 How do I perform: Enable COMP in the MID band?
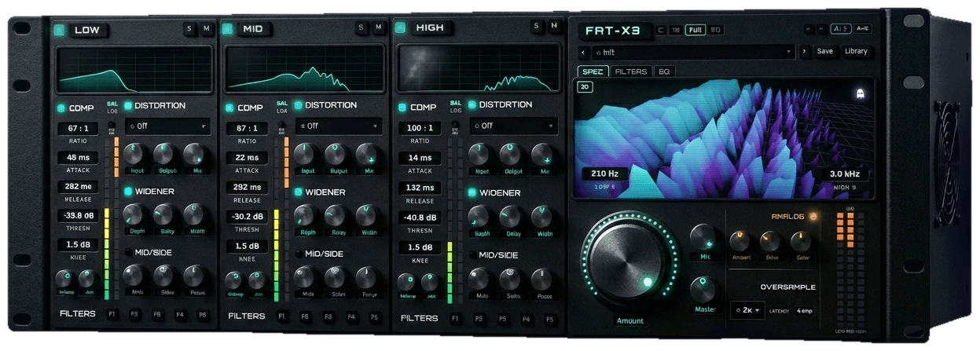[x=230, y=108]
